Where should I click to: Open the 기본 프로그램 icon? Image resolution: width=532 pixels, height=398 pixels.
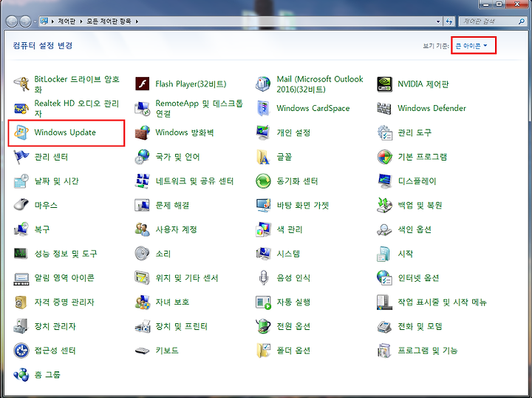click(x=384, y=157)
